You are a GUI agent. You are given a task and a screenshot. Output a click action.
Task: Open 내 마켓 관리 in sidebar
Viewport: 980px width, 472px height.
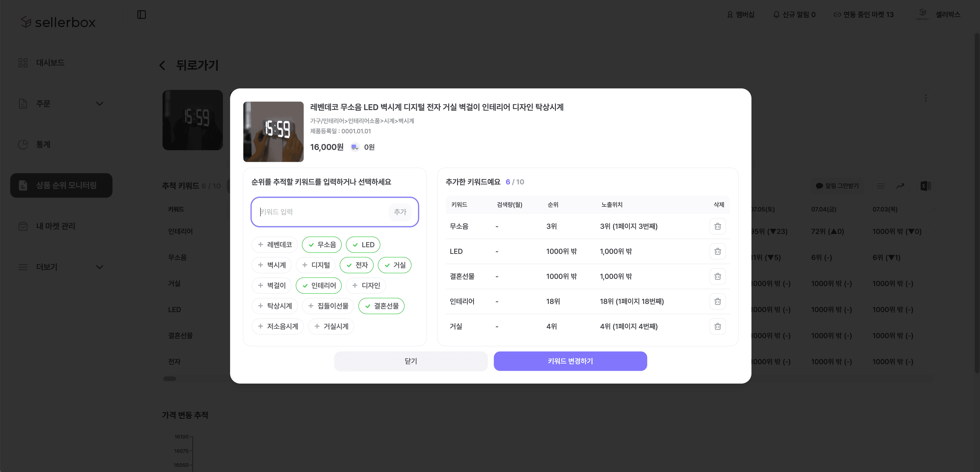[x=61, y=226]
